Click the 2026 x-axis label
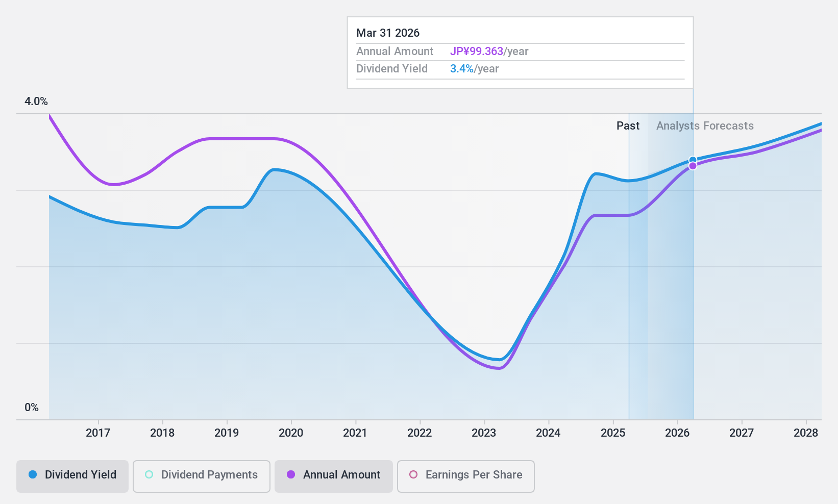Image resolution: width=838 pixels, height=504 pixels. tap(677, 433)
